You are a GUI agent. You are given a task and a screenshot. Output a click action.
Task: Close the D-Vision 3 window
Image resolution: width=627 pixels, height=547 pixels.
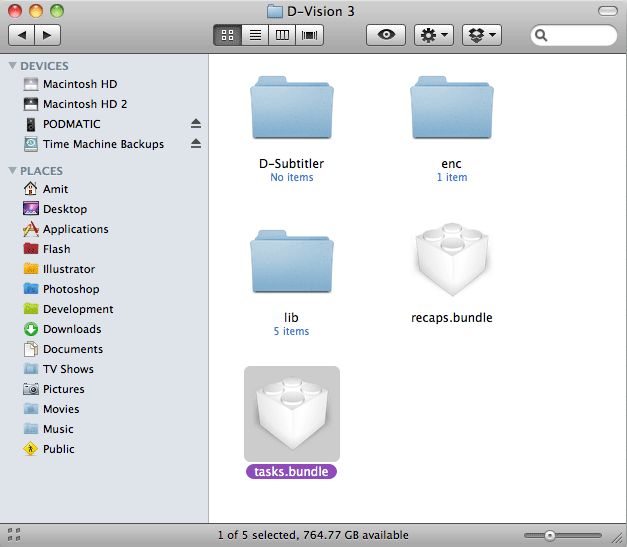point(15,11)
